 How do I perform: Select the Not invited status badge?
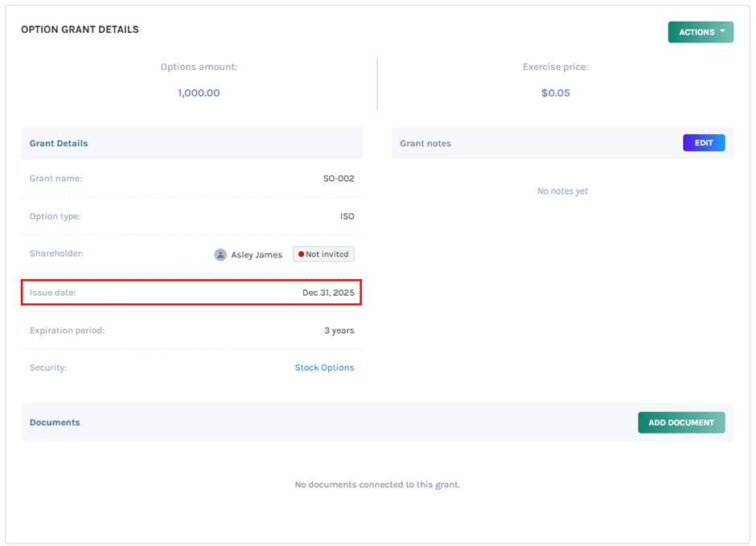(324, 254)
